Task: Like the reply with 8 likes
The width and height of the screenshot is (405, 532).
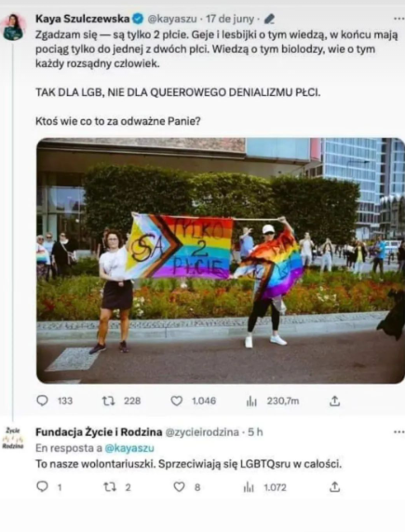Action: 179,487
